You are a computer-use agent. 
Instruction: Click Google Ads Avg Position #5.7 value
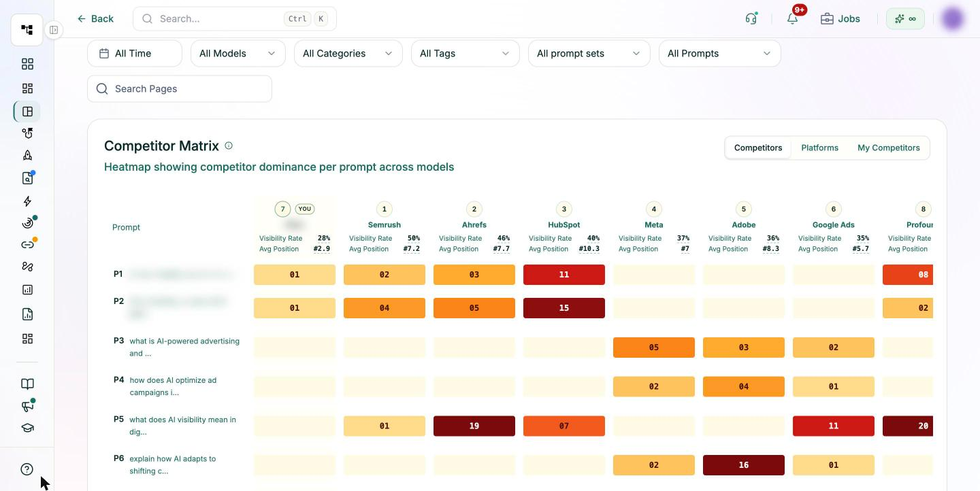pos(861,249)
